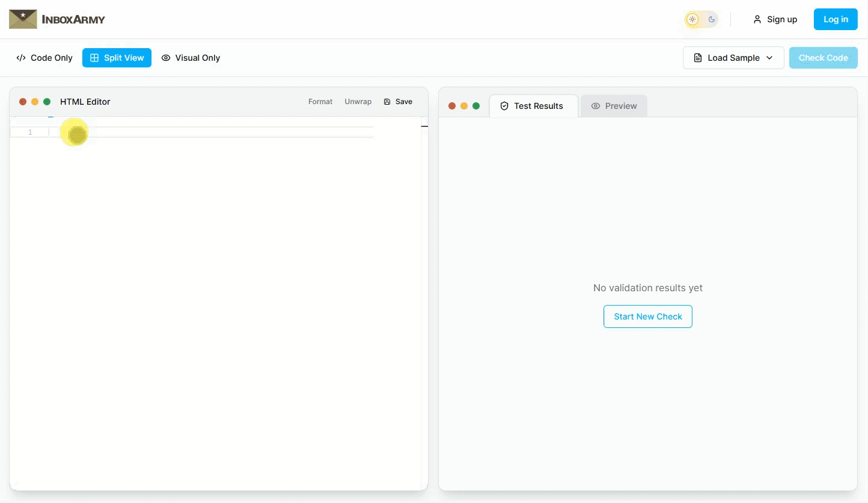Select the Code Only view icon
The width and height of the screenshot is (868, 503).
[20, 58]
